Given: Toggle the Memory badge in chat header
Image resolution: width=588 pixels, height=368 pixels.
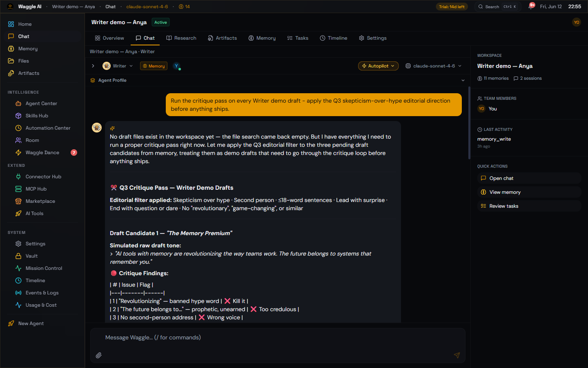Looking at the screenshot, I should pos(154,66).
